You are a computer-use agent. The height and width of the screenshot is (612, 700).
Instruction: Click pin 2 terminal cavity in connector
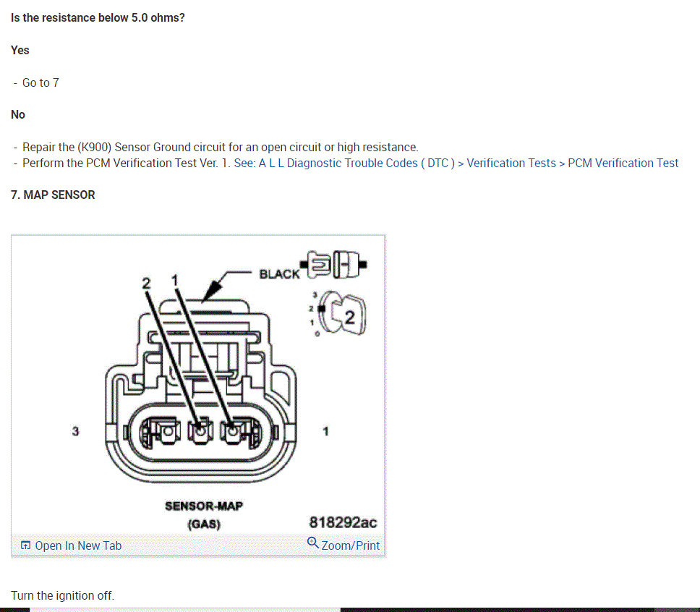click(200, 432)
